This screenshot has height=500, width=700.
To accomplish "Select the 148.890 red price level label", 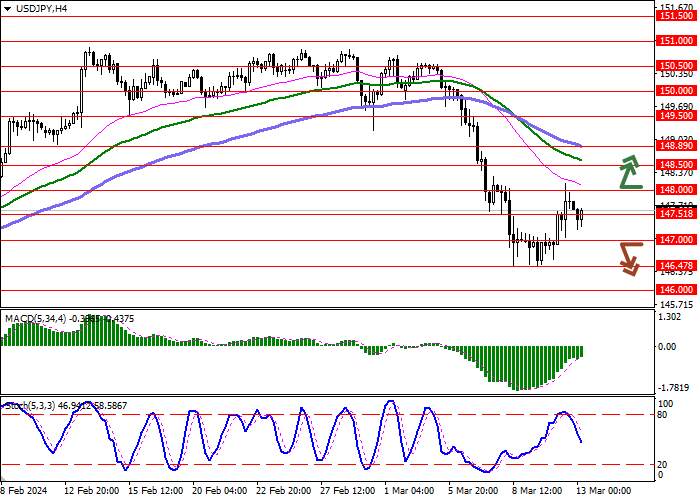I will [x=676, y=146].
